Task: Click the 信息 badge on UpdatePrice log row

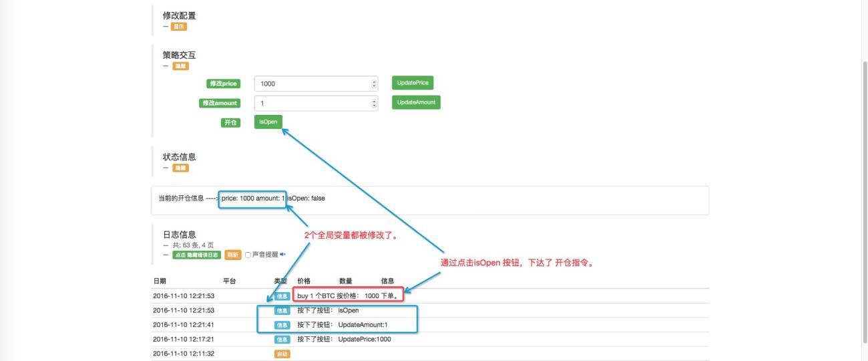Action: pos(282,340)
